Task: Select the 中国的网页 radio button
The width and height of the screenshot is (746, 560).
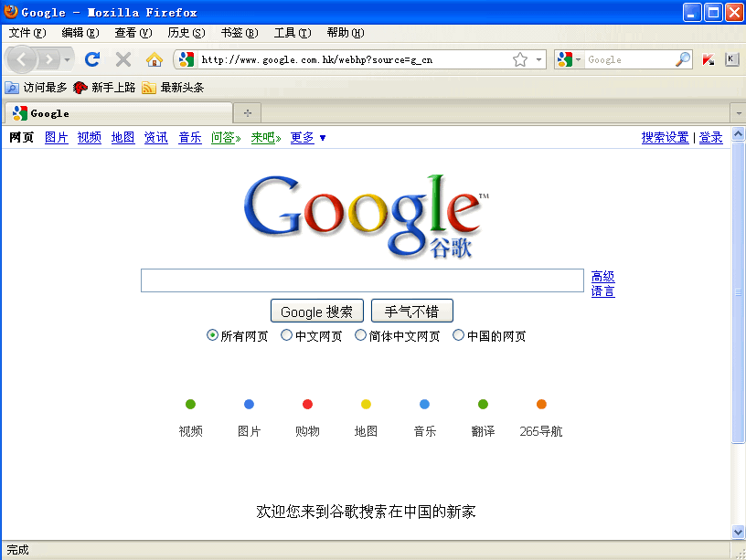Action: click(x=458, y=335)
